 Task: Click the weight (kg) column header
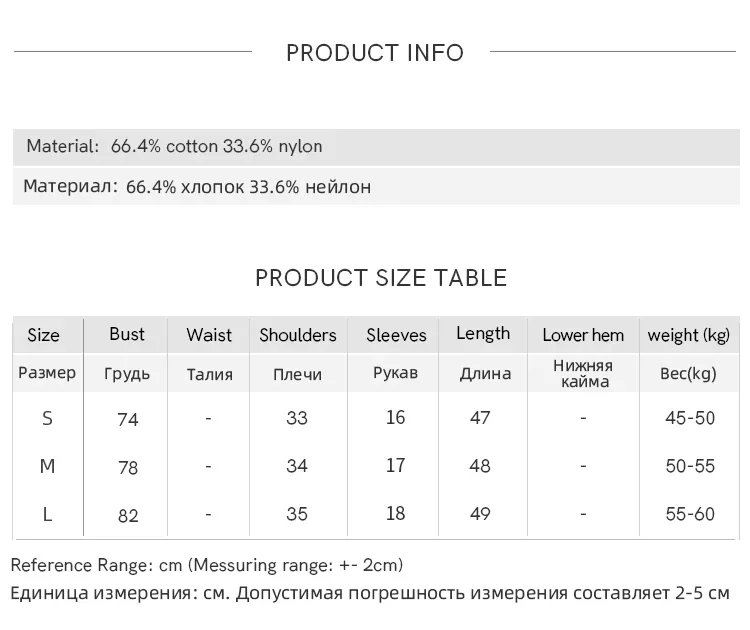click(689, 335)
